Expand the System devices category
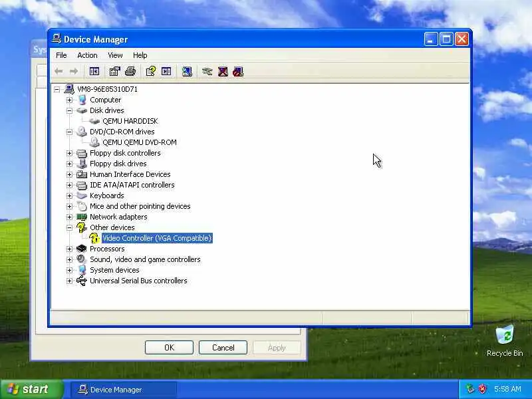532x399 pixels. [70, 271]
